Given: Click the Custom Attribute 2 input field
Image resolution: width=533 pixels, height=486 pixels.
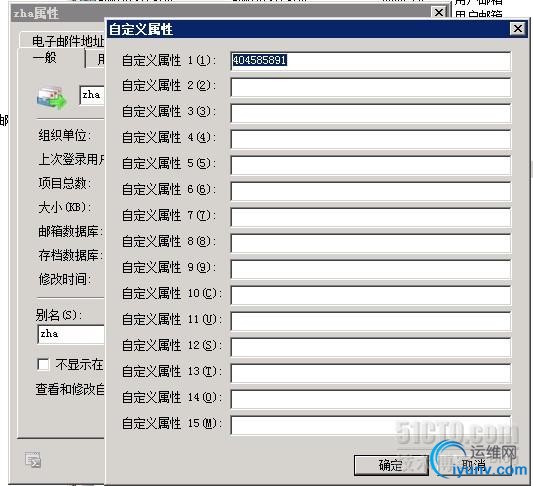Looking at the screenshot, I should tap(371, 87).
